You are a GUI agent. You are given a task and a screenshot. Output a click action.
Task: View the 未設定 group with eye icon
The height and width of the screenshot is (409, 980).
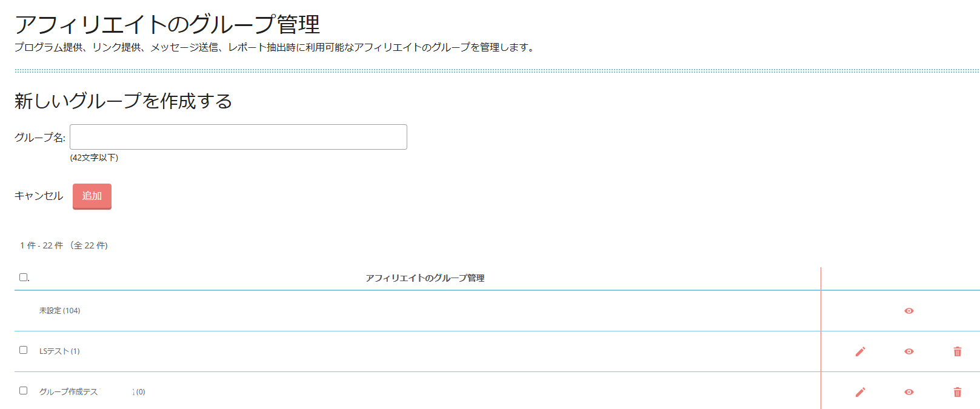[908, 311]
